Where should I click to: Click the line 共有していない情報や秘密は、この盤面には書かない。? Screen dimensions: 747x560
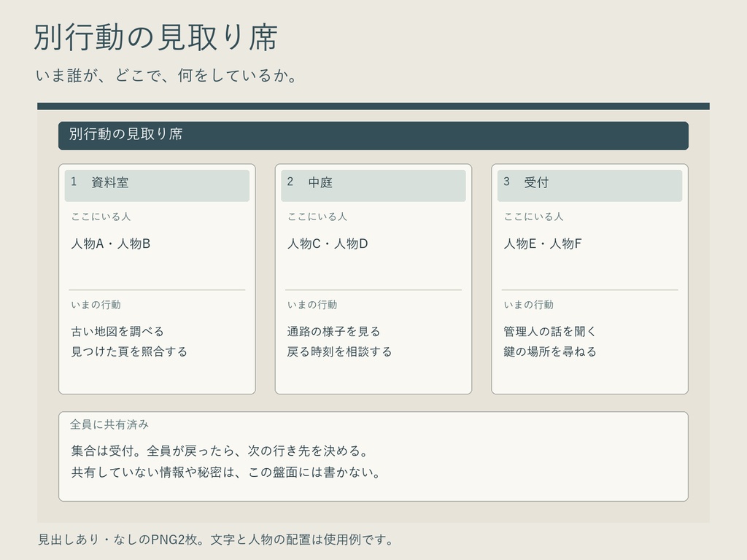click(x=226, y=472)
